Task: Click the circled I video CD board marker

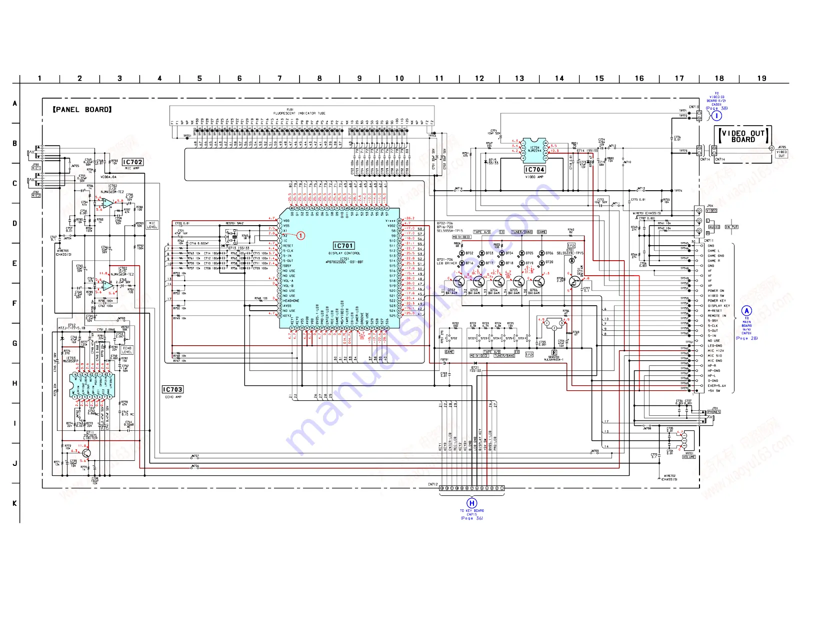Action: 716,116
